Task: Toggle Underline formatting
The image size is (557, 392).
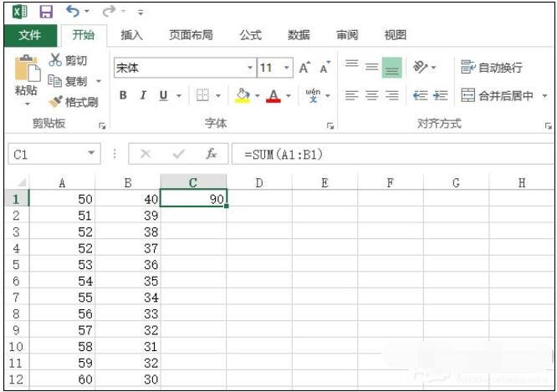Action: coord(163,95)
